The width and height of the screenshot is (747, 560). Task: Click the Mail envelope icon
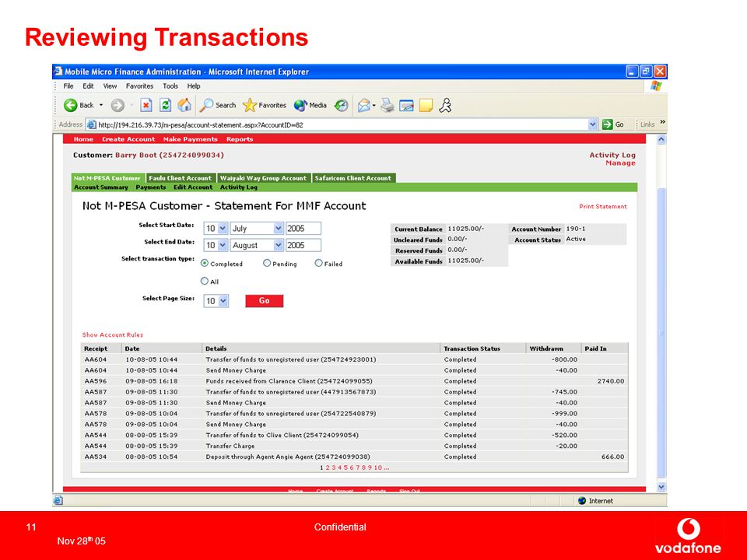tap(364, 105)
